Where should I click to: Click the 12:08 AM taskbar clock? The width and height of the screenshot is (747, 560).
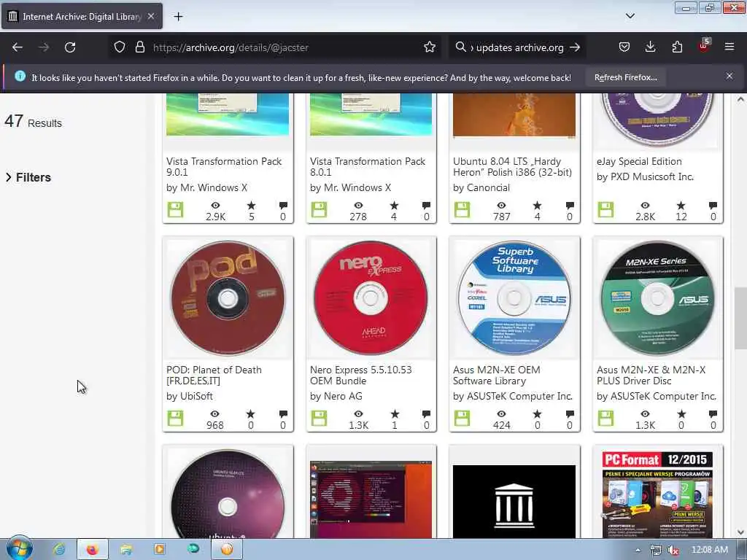coord(709,550)
